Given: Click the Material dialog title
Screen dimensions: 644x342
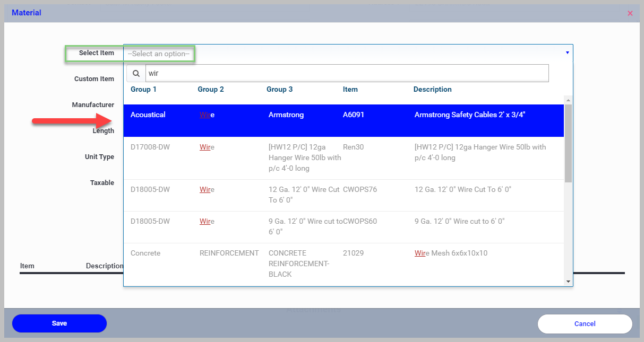Looking at the screenshot, I should click(27, 12).
